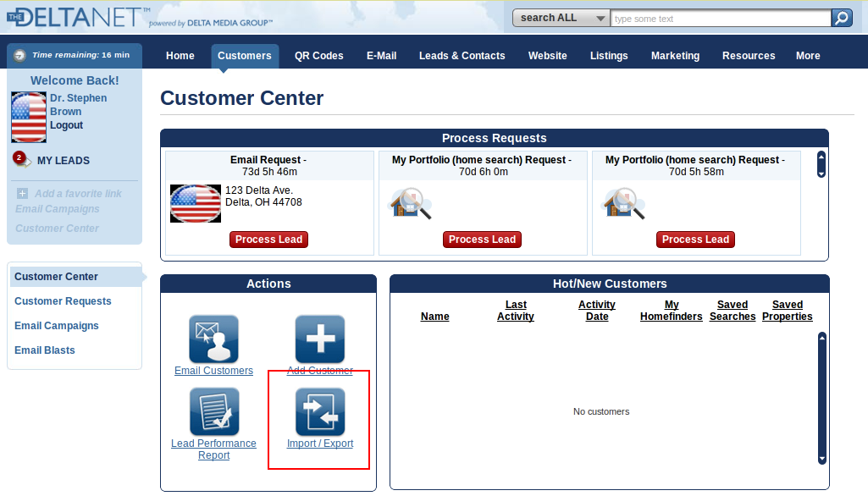Sort by My Homefinders column
This screenshot has width=868, height=496.
coord(672,311)
